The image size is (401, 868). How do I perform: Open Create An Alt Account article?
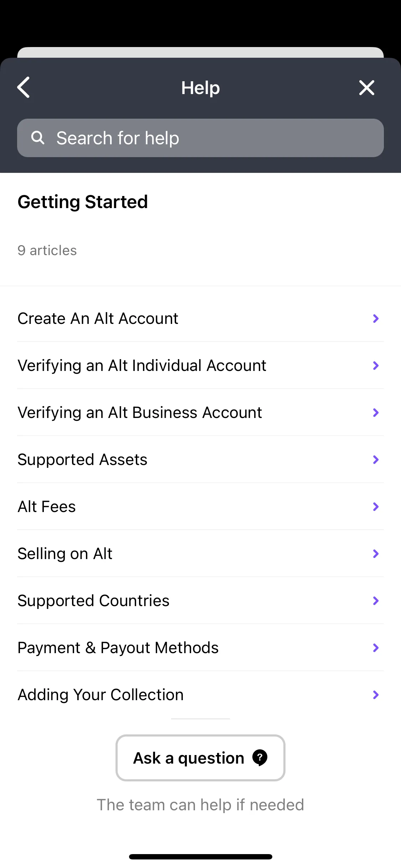[200, 319]
